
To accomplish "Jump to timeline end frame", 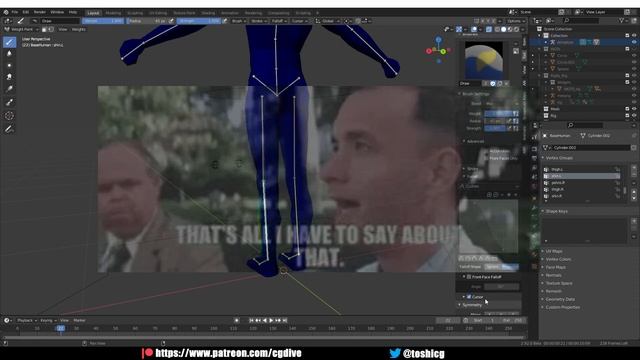I will [x=285, y=321].
